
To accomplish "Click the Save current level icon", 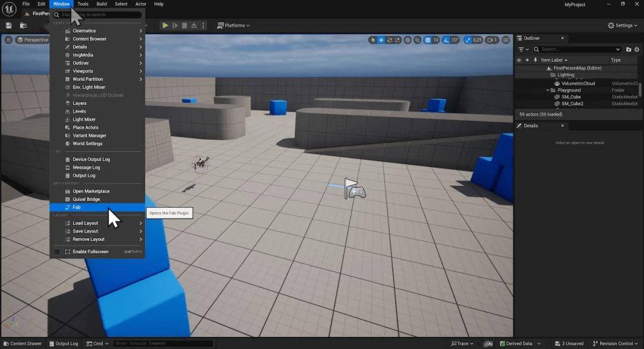I will coord(9,25).
